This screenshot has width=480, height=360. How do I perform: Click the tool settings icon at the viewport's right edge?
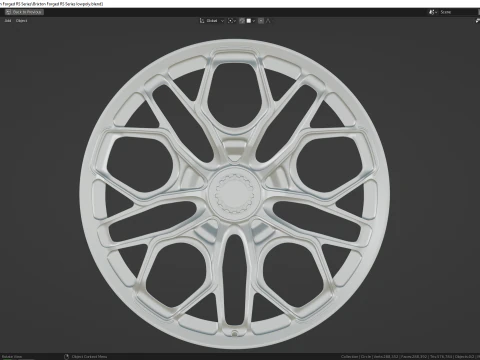tap(477, 21)
